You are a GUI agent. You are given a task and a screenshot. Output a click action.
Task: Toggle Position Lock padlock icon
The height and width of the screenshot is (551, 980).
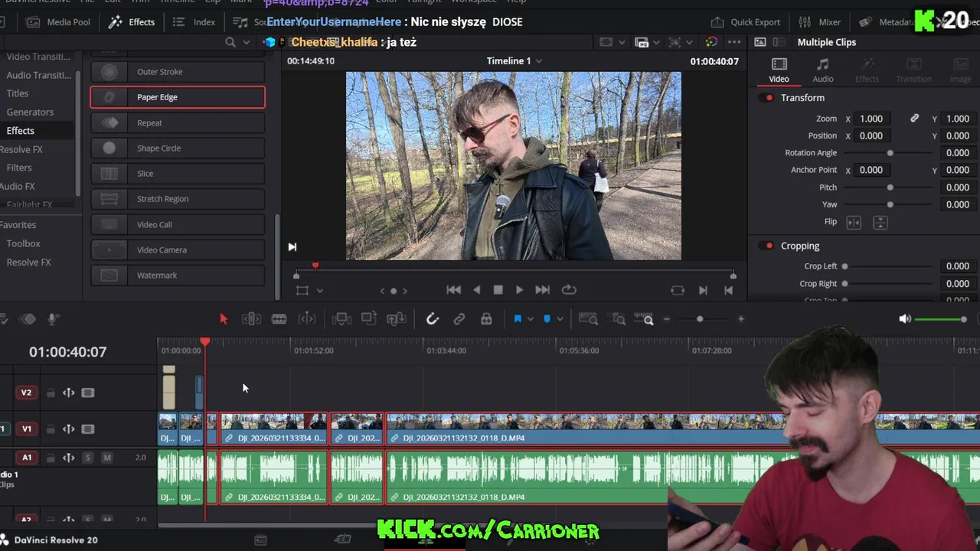486,319
